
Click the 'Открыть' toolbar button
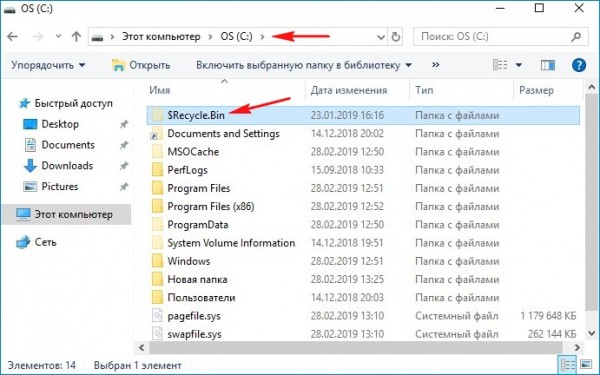click(x=141, y=65)
